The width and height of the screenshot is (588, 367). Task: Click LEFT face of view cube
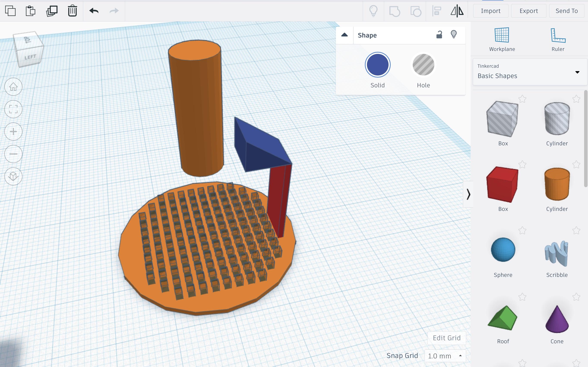(30, 57)
